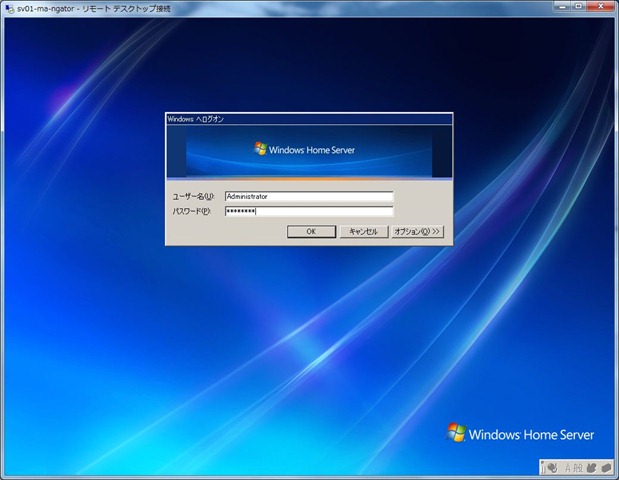Open the IME pad icon in language bar
This screenshot has height=480, width=619.
[x=591, y=468]
